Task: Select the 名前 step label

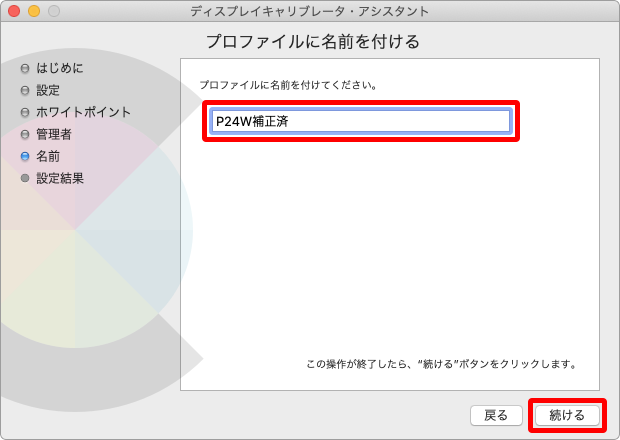Action: click(48, 157)
